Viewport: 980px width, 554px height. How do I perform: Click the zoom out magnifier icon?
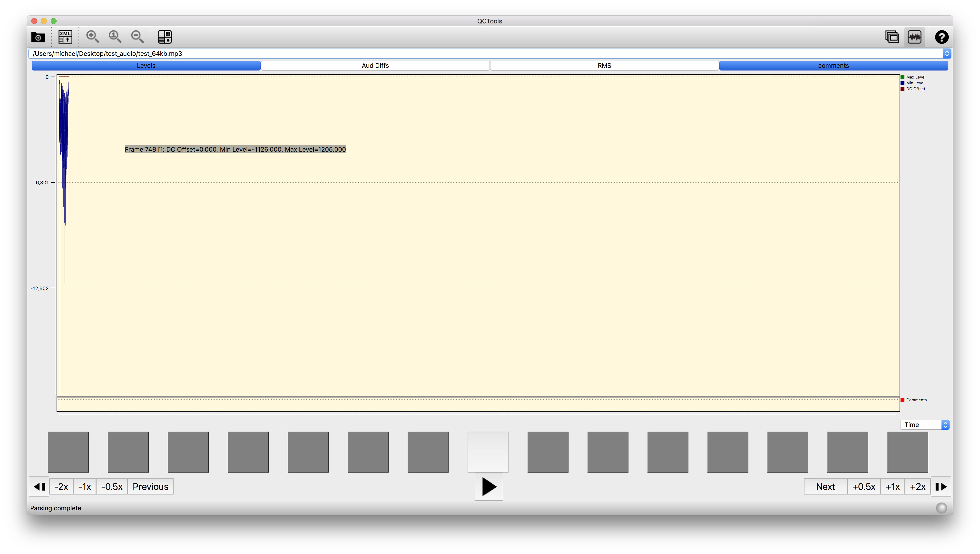click(x=137, y=37)
